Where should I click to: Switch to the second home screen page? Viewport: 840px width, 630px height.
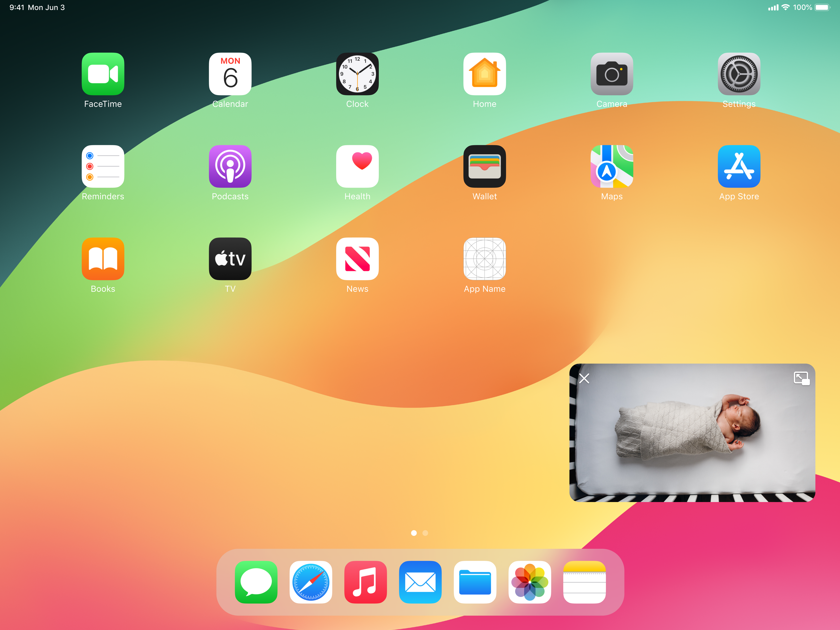(425, 533)
